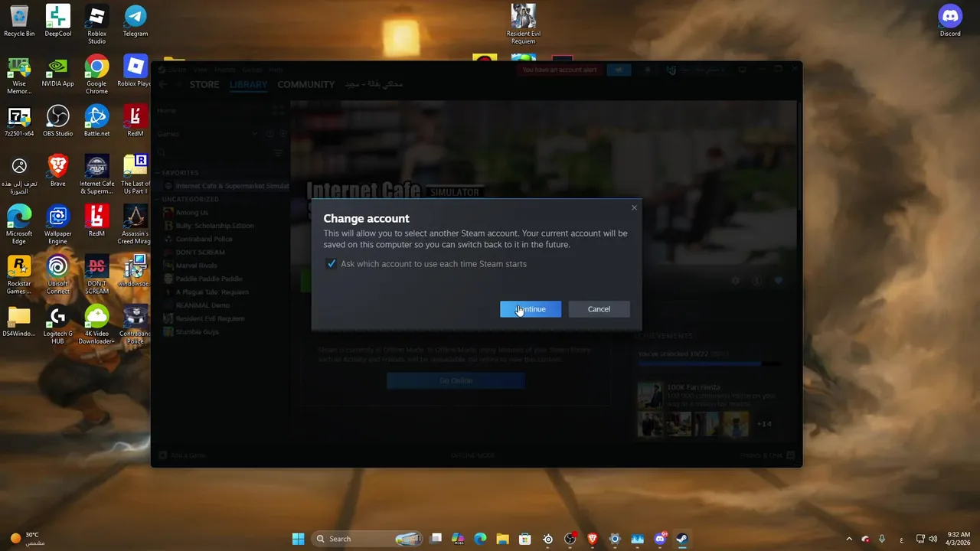Select Among Us in the game list
Image resolution: width=980 pixels, height=551 pixels.
point(191,212)
